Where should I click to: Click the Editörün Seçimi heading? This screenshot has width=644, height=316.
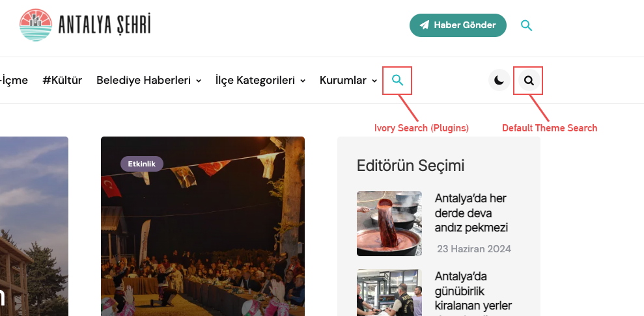coord(410,166)
